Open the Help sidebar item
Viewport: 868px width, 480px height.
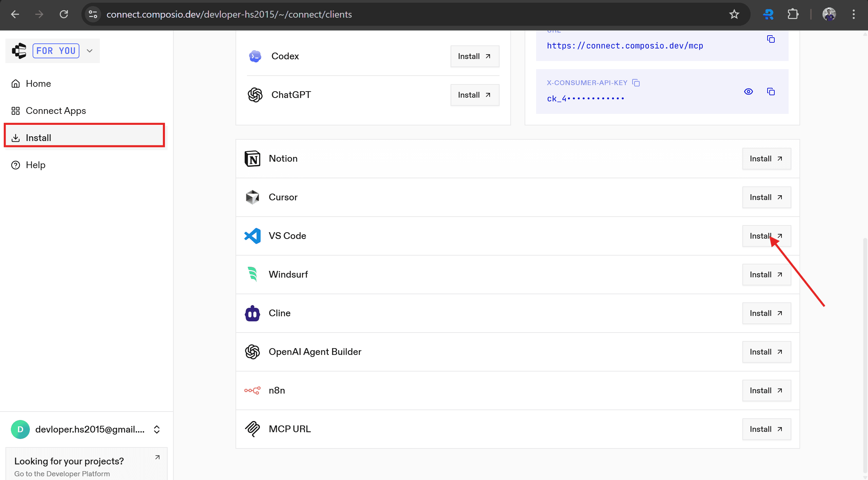coord(35,165)
